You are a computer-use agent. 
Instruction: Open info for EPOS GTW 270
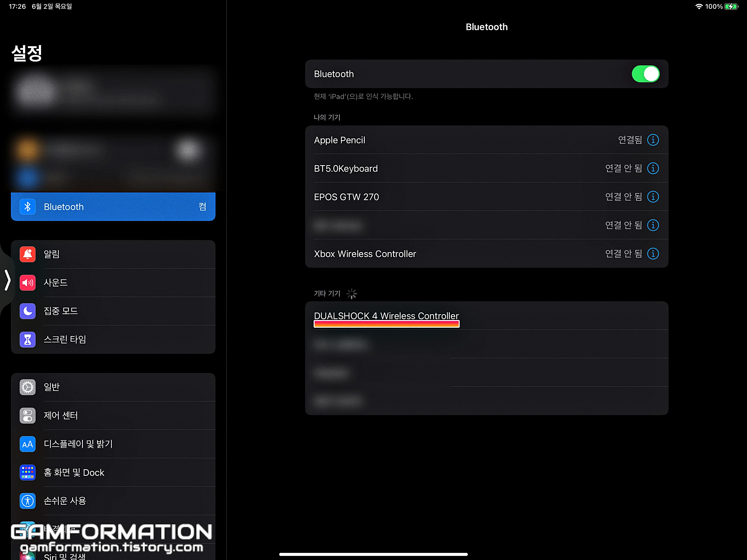[x=653, y=197]
